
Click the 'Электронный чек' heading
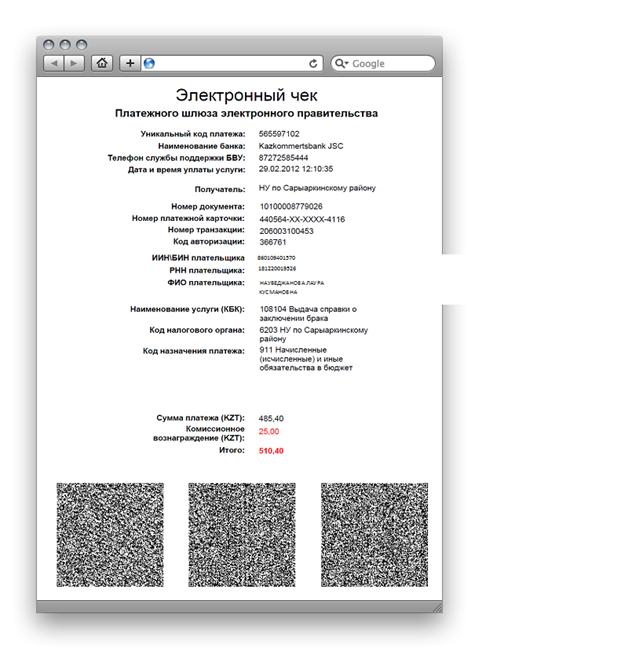pos(247,95)
